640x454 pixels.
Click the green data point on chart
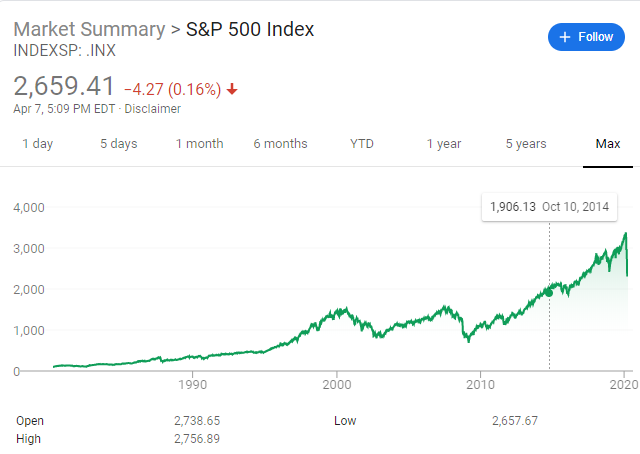point(549,292)
